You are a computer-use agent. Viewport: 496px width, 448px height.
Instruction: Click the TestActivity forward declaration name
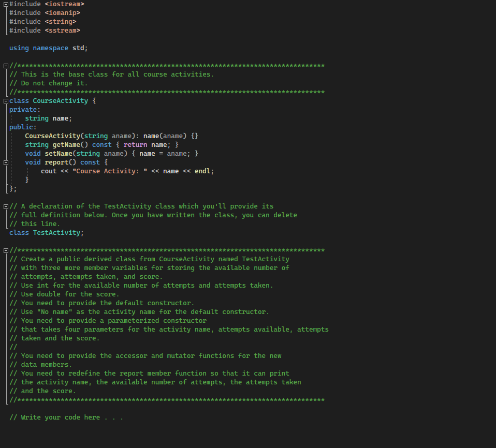coord(57,232)
